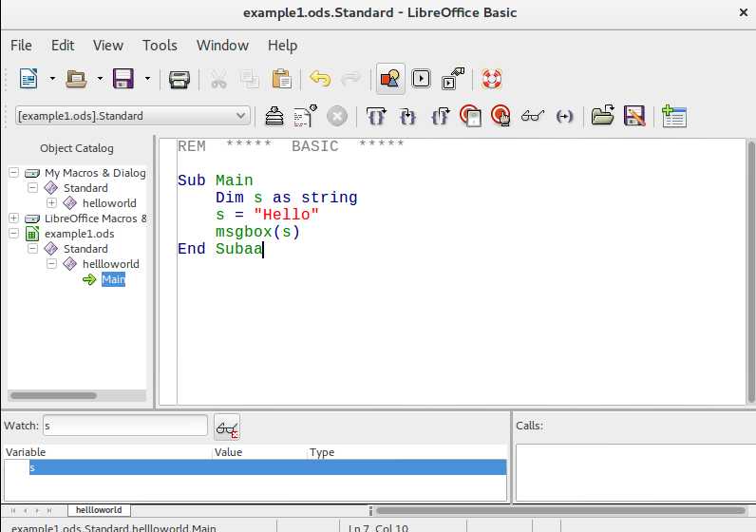This screenshot has height=532, width=756.
Task: Close the LibreOffice Basic window
Action: 744,12
